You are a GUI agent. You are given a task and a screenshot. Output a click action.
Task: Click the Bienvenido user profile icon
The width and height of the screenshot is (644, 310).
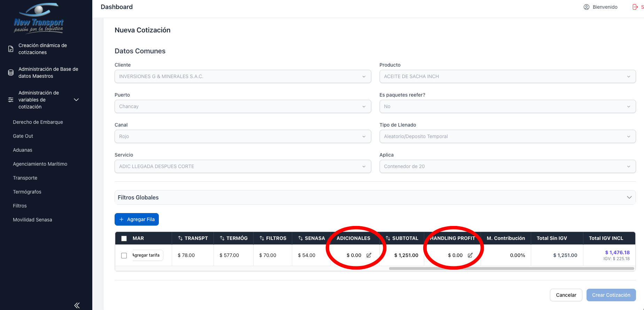[587, 7]
